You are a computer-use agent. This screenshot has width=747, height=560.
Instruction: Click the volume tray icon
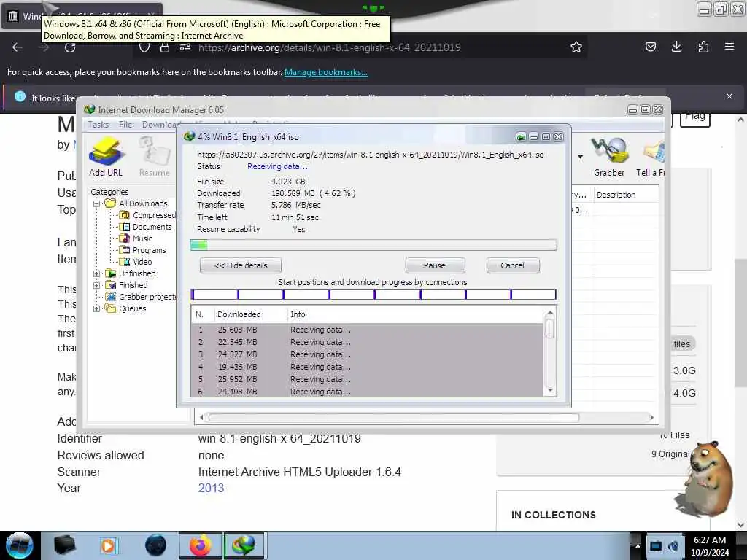[x=673, y=545]
